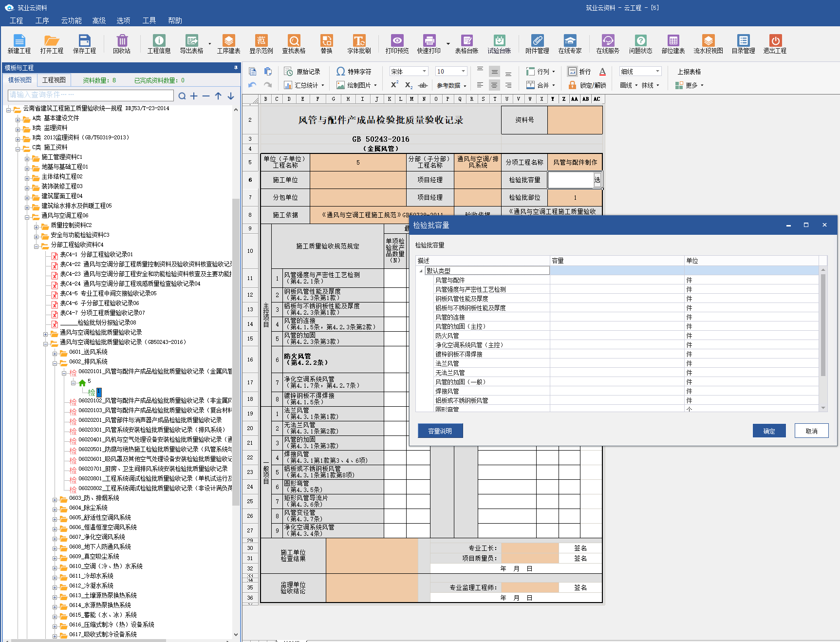Check 问题状态 issue status
840x642 pixels.
click(x=640, y=44)
